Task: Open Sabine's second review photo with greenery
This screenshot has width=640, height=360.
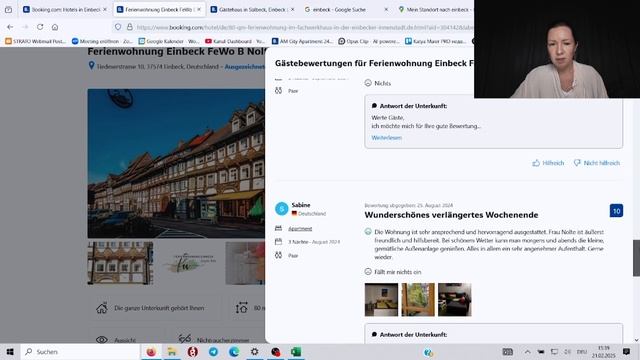Action: coord(418,300)
